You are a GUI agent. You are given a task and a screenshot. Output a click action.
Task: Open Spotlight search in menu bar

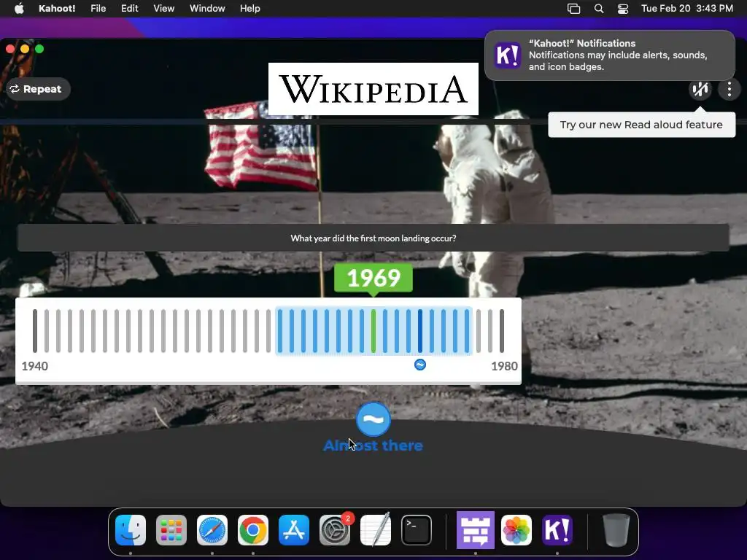coord(599,9)
